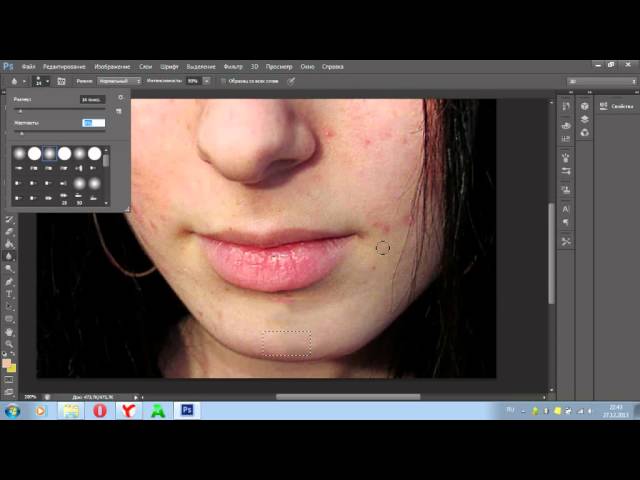This screenshot has width=640, height=480.
Task: Click the foreground color swatch
Action: [x=7, y=364]
